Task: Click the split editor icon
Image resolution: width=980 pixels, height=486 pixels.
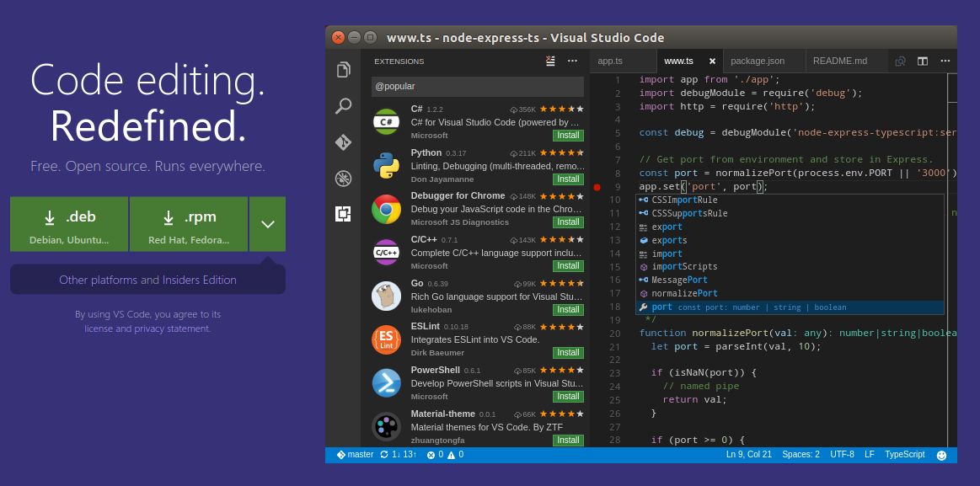Action: click(923, 61)
